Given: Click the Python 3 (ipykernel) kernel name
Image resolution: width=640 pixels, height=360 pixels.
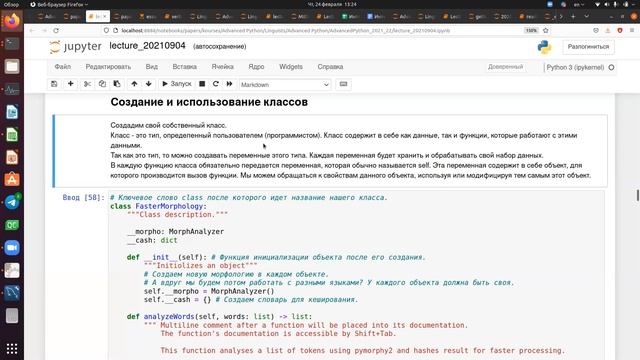Looking at the screenshot, I should coord(575,67).
